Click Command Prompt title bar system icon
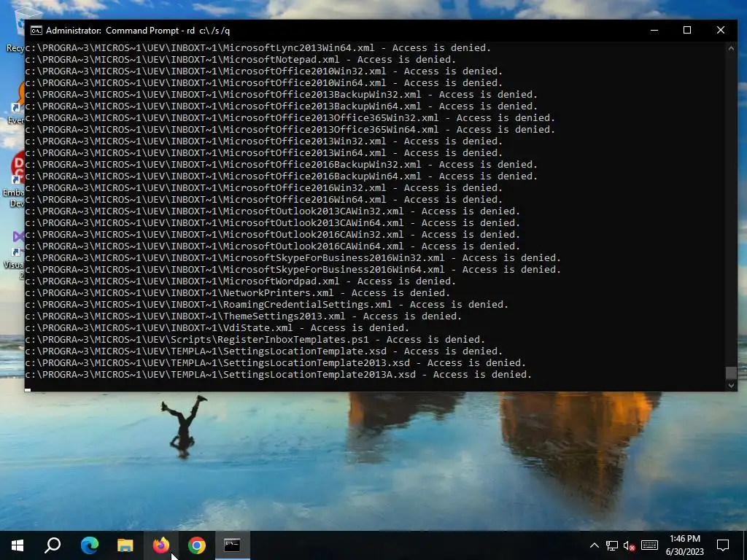Screen dimensions: 747x560 [36, 31]
